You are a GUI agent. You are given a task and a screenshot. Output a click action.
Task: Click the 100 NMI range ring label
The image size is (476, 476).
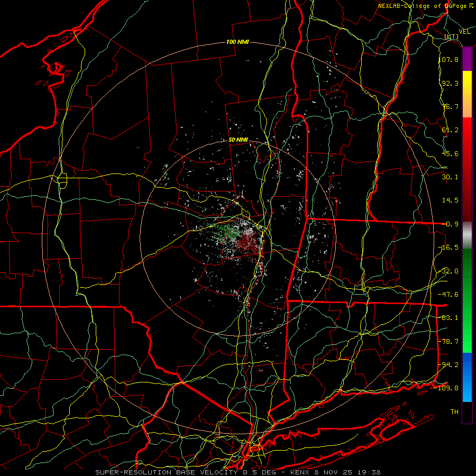click(x=237, y=42)
